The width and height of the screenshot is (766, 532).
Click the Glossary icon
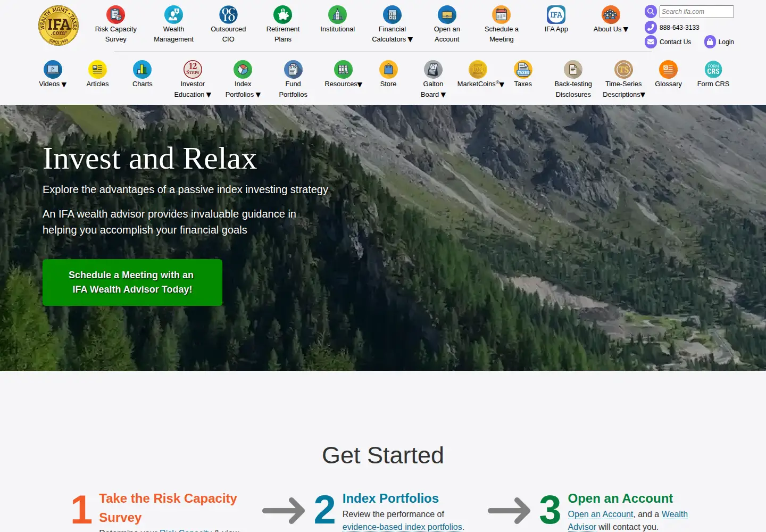(668, 70)
